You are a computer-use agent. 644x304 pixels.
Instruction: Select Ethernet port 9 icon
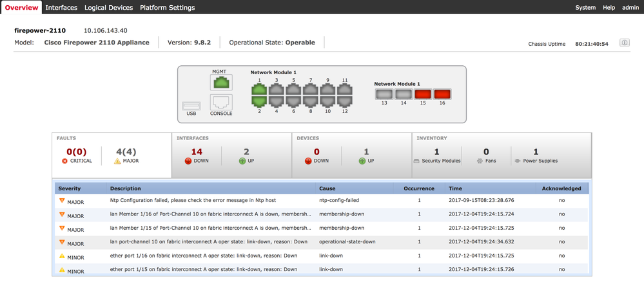327,89
